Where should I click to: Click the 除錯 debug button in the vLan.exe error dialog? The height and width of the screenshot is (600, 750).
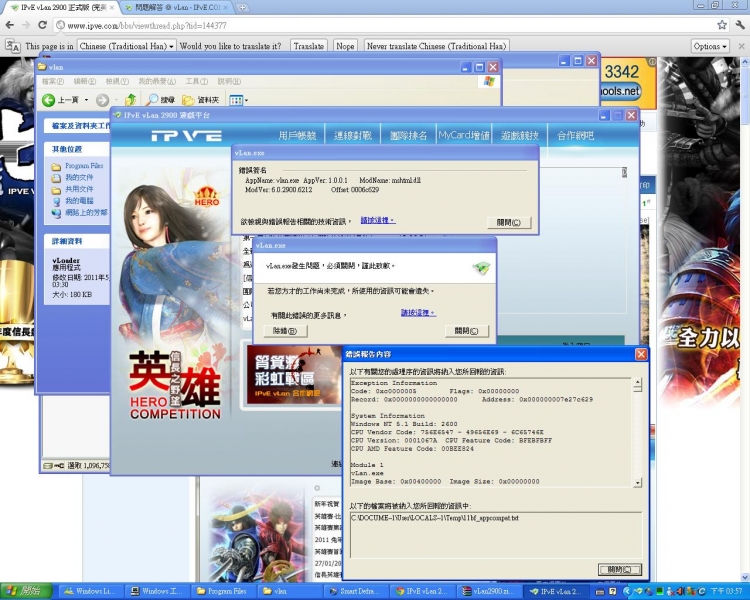(x=283, y=330)
